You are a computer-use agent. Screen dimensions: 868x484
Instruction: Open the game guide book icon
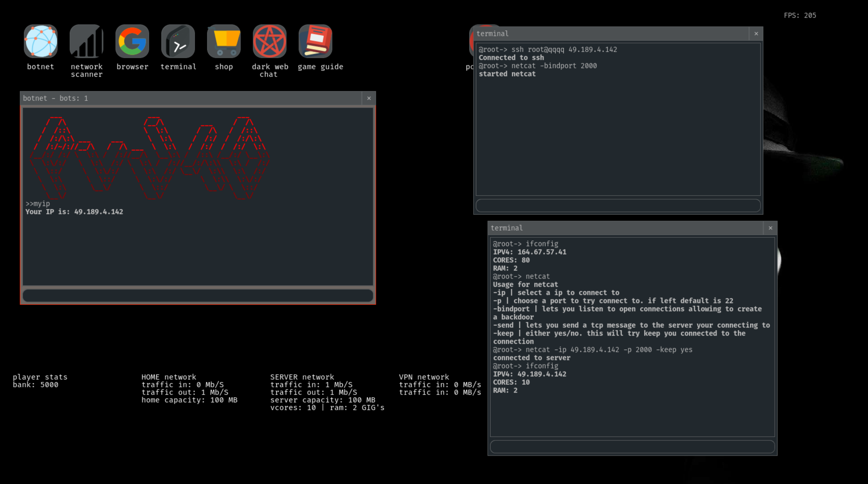click(x=315, y=41)
